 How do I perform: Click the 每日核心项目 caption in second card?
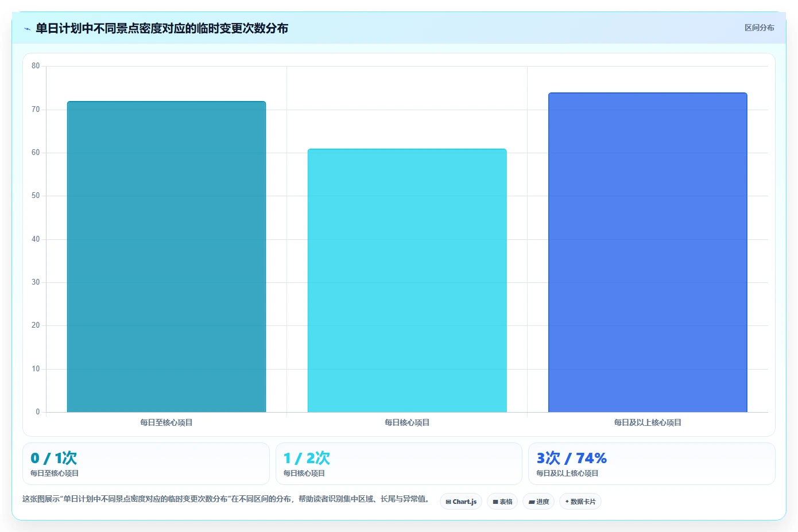click(x=304, y=473)
